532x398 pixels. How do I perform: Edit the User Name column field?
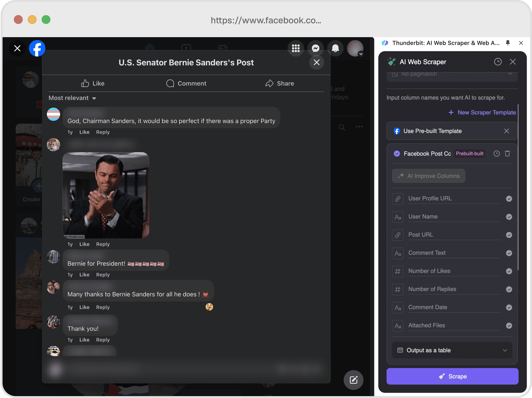(454, 217)
